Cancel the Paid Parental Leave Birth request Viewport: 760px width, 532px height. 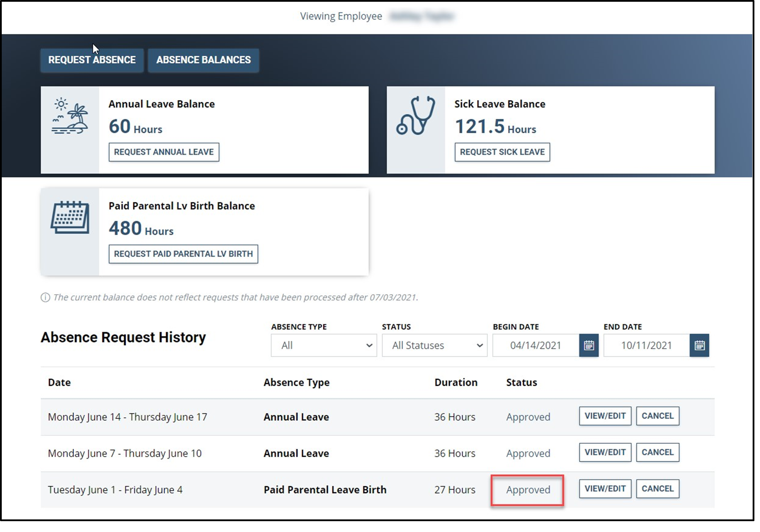[657, 489]
